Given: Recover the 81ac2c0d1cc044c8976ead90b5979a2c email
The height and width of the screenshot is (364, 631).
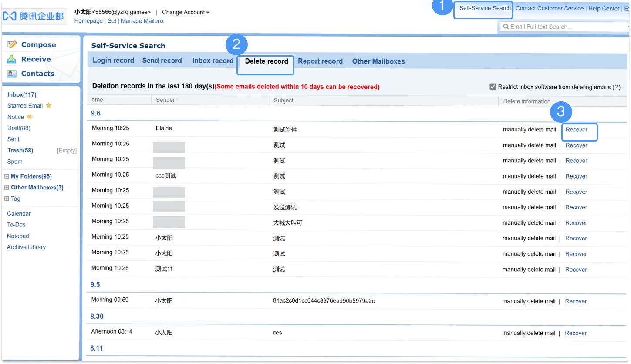Looking at the screenshot, I should tap(576, 301).
